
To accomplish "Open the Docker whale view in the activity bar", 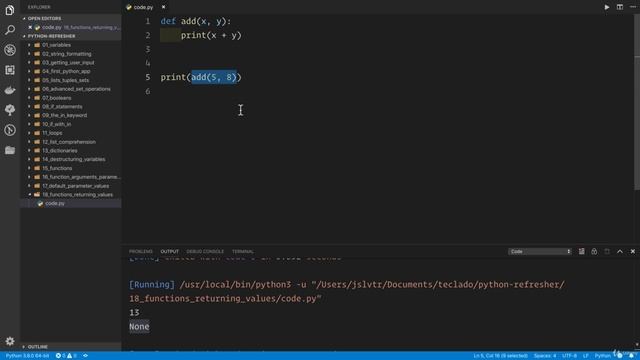I will pos(10,90).
